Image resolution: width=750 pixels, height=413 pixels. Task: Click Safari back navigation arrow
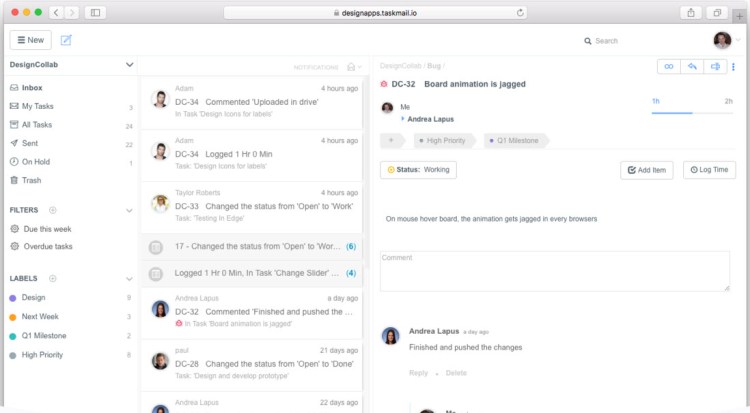56,12
